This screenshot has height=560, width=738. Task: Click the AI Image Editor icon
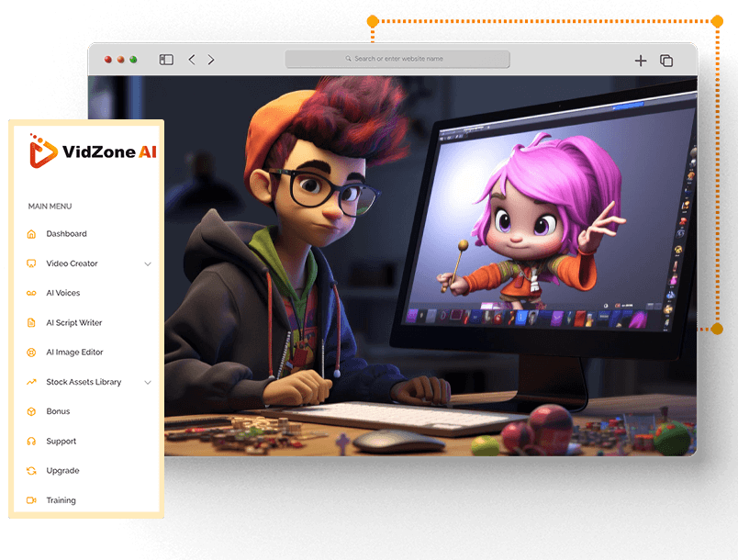(31, 352)
